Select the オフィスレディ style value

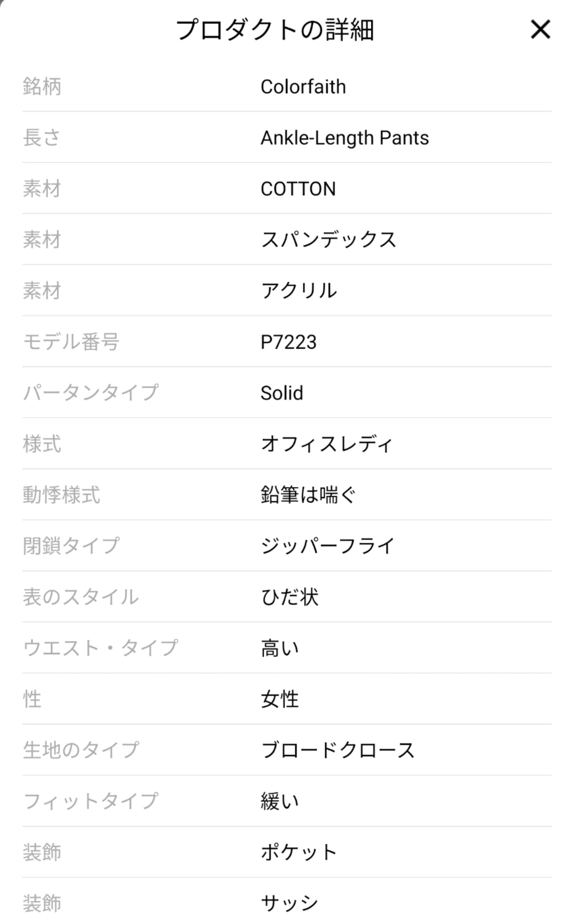coord(327,444)
